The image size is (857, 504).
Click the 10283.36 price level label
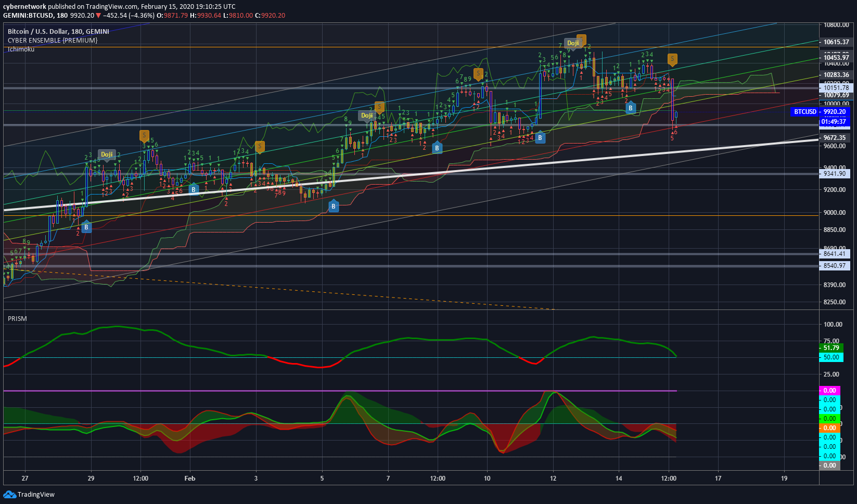tap(836, 75)
